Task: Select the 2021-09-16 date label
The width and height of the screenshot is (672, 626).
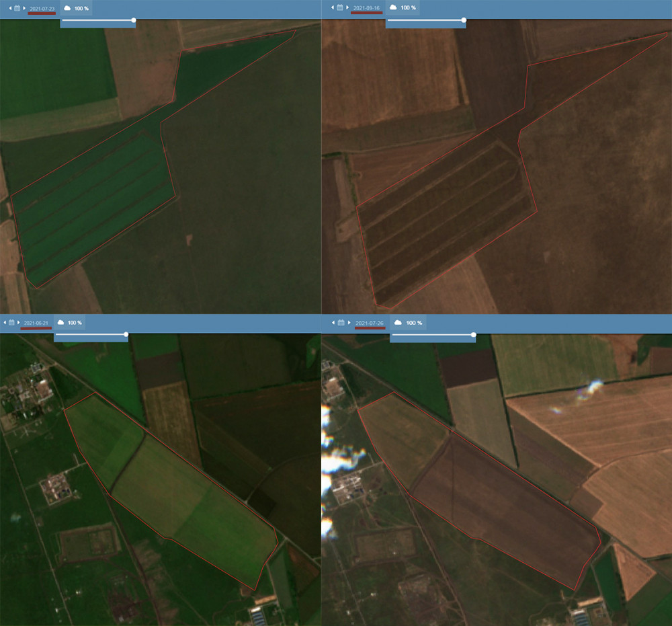Action: click(367, 7)
